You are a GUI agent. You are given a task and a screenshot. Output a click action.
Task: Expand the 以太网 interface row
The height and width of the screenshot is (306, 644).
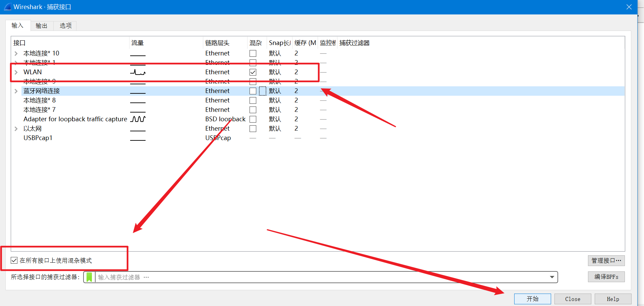coord(16,129)
